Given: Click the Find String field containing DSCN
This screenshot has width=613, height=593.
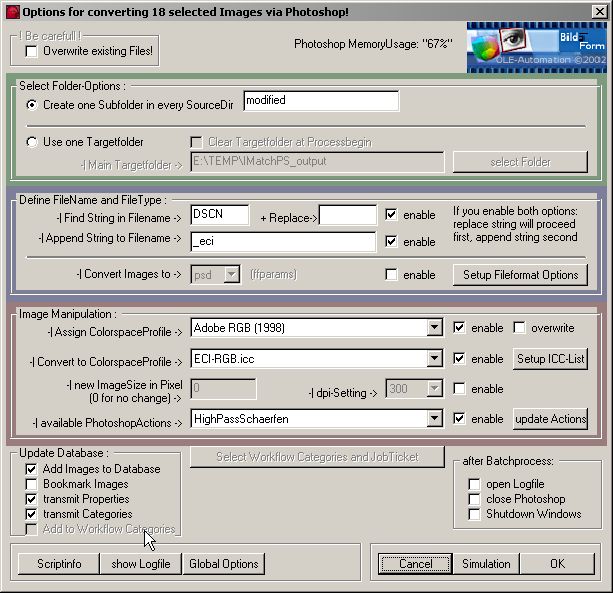Looking at the screenshot, I should [219, 215].
